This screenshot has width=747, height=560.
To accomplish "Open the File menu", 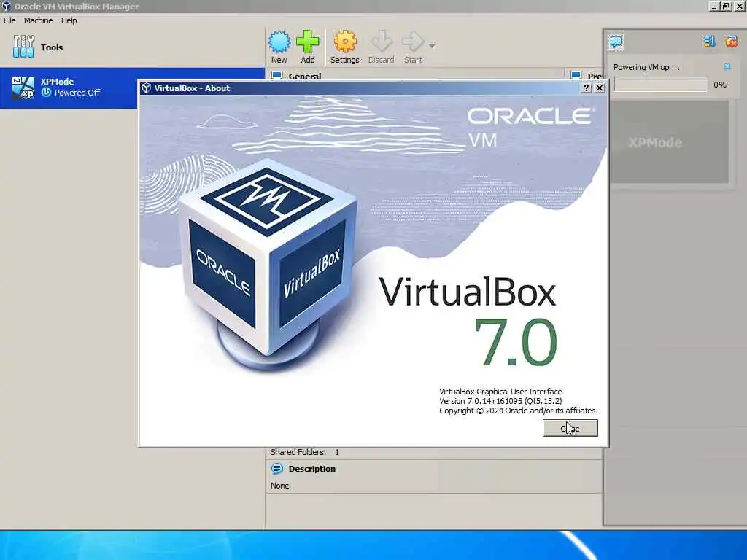I will pos(9,20).
